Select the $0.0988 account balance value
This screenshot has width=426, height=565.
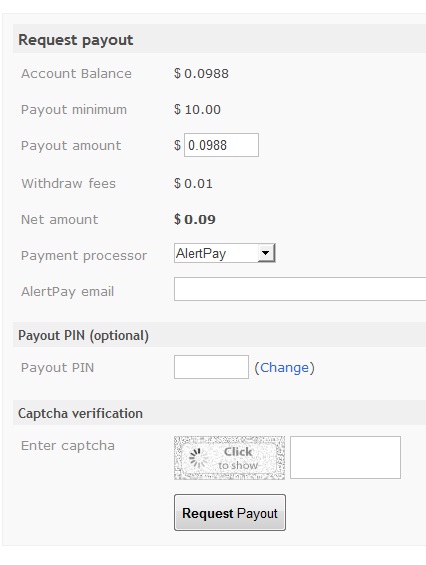point(201,74)
